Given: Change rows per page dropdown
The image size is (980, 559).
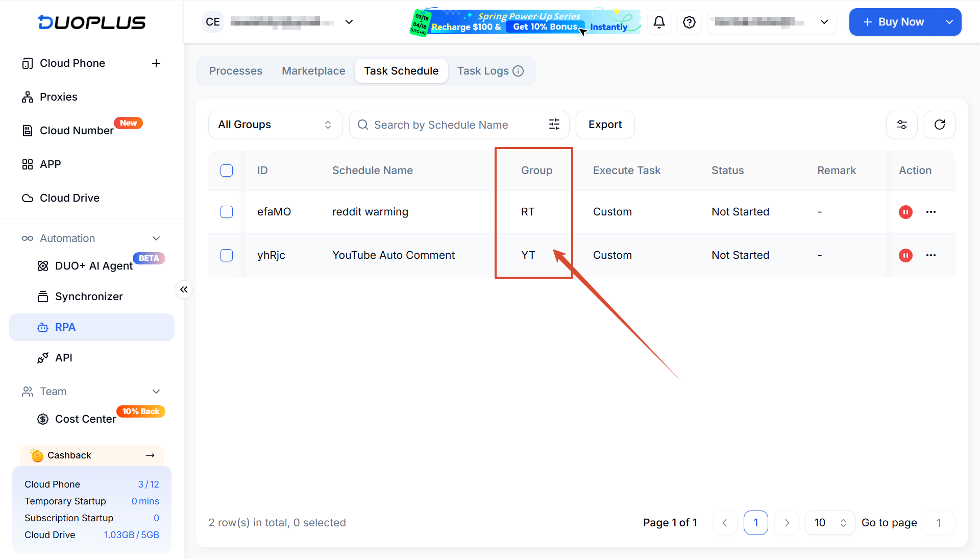Looking at the screenshot, I should (830, 523).
